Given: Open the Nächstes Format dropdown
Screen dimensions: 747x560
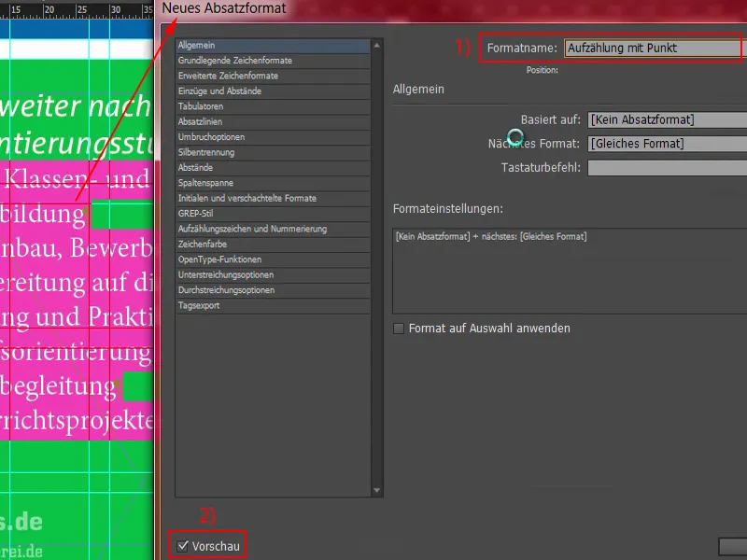Looking at the screenshot, I should pyautogui.click(x=667, y=144).
